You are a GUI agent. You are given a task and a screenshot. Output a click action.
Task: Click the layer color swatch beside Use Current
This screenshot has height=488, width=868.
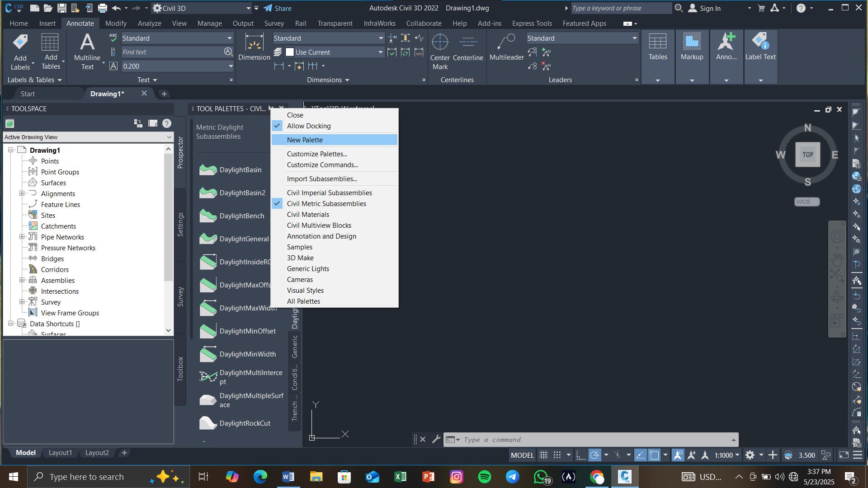pos(290,52)
